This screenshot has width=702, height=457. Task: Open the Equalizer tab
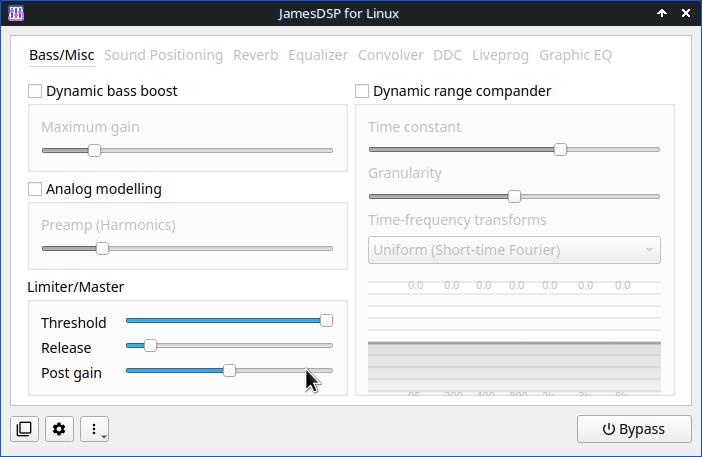(318, 55)
